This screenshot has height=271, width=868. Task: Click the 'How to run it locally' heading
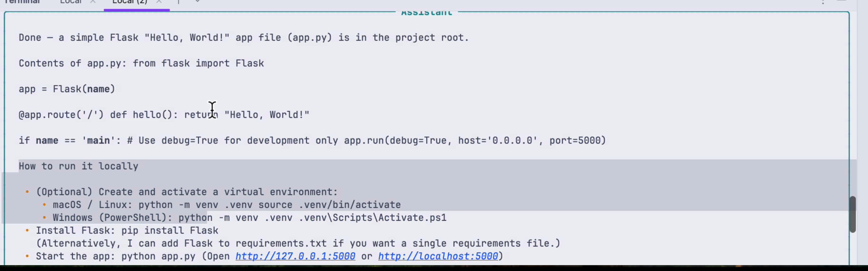pyautogui.click(x=78, y=166)
